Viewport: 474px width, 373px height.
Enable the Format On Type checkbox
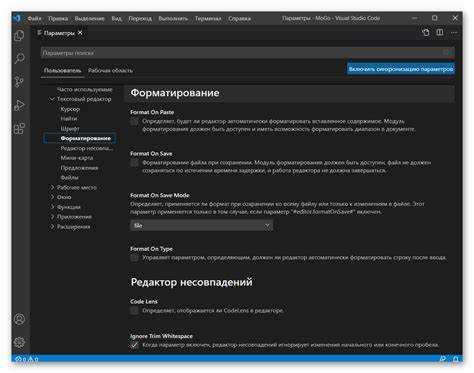tap(134, 258)
